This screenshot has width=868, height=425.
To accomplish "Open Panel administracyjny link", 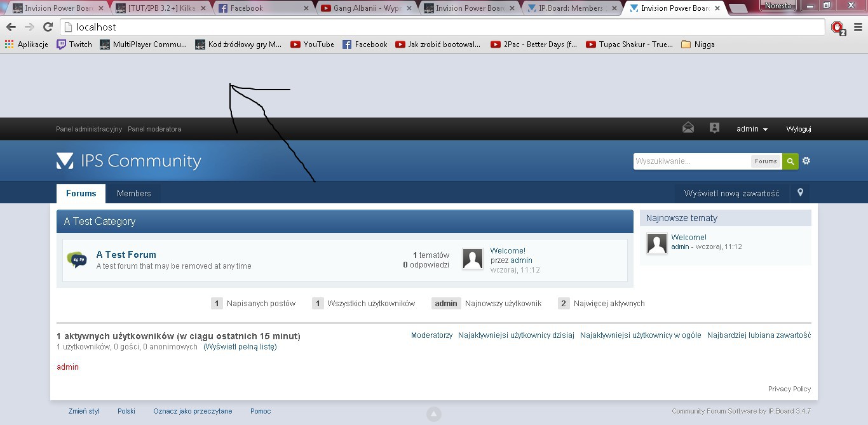I will pos(89,129).
